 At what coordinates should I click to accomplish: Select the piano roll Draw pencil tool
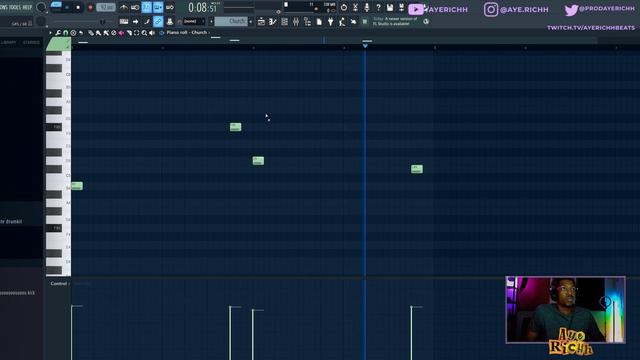91,33
